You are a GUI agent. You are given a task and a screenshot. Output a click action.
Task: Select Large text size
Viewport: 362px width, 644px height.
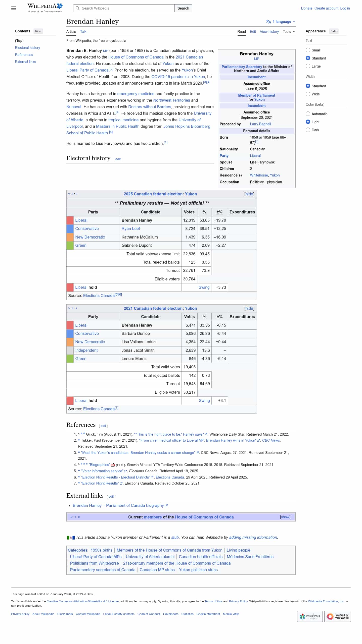click(308, 66)
